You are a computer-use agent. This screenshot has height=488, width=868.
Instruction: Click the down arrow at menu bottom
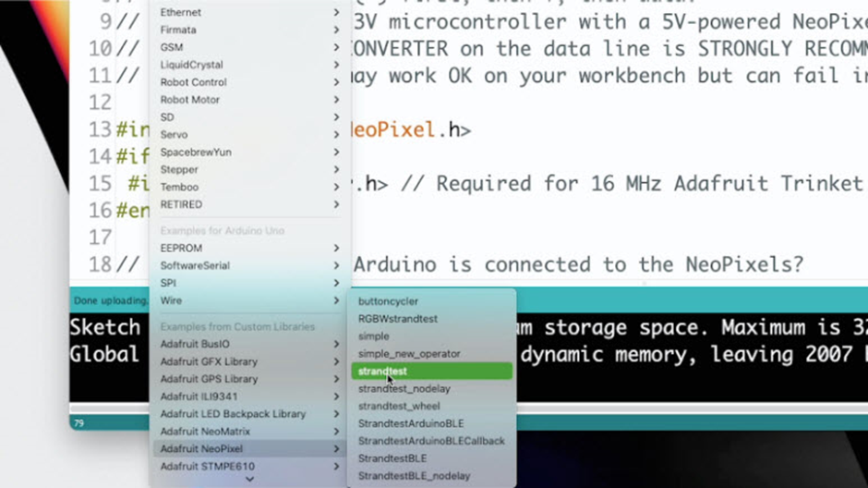click(x=249, y=479)
